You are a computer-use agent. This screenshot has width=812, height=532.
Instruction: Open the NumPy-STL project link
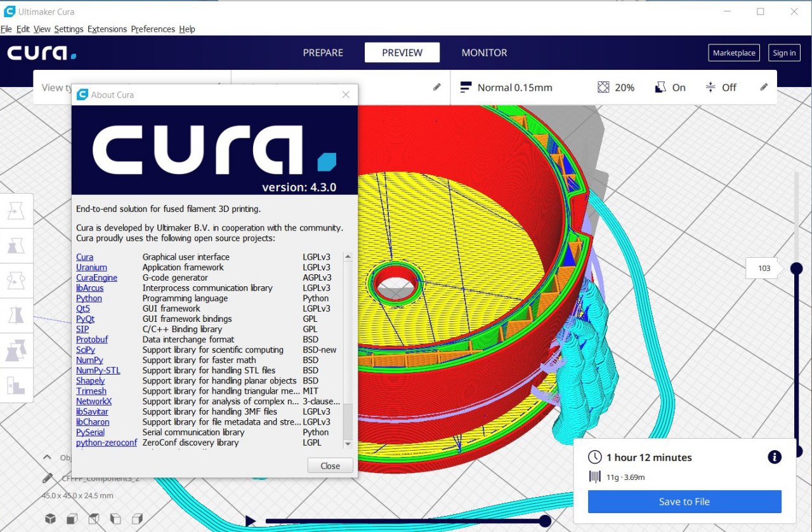[x=98, y=370]
